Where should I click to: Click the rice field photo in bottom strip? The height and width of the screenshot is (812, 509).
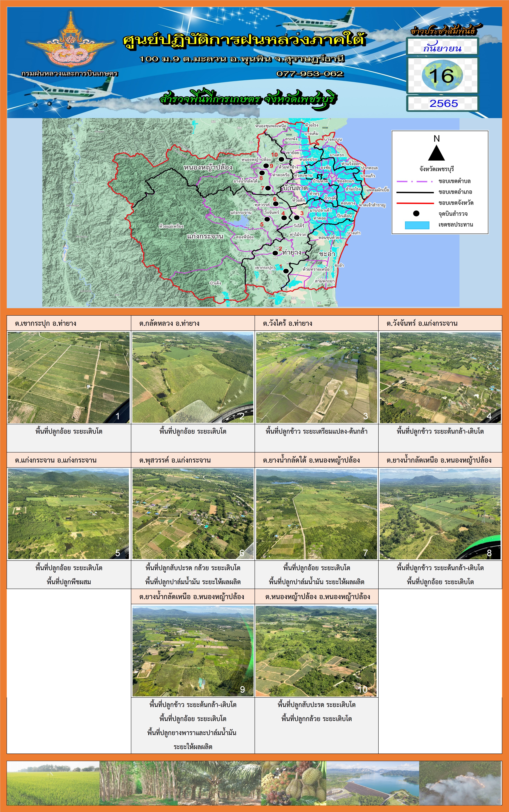[53, 783]
